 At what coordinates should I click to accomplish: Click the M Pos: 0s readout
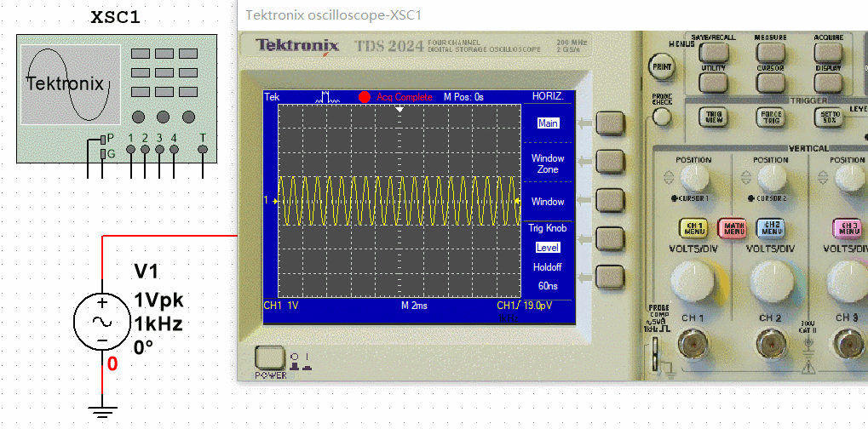coord(464,97)
